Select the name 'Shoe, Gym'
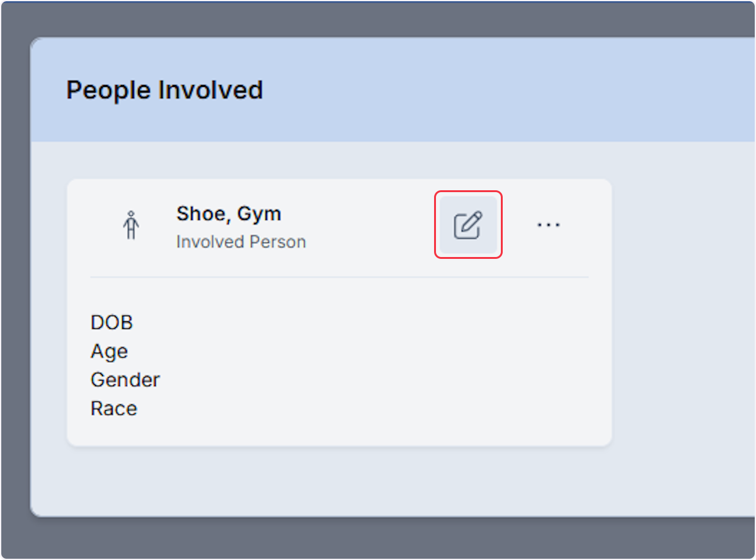756x560 pixels. [229, 214]
